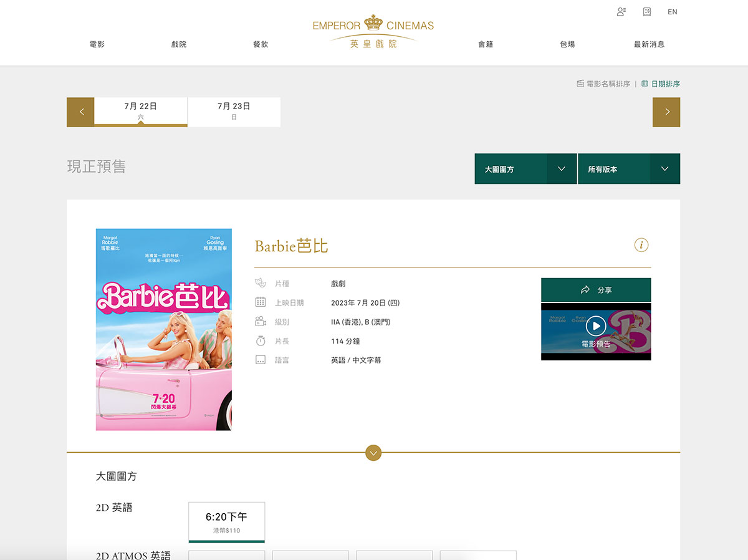Image resolution: width=748 pixels, height=560 pixels.
Task: Open the ticket receipt icon
Action: 647,11
